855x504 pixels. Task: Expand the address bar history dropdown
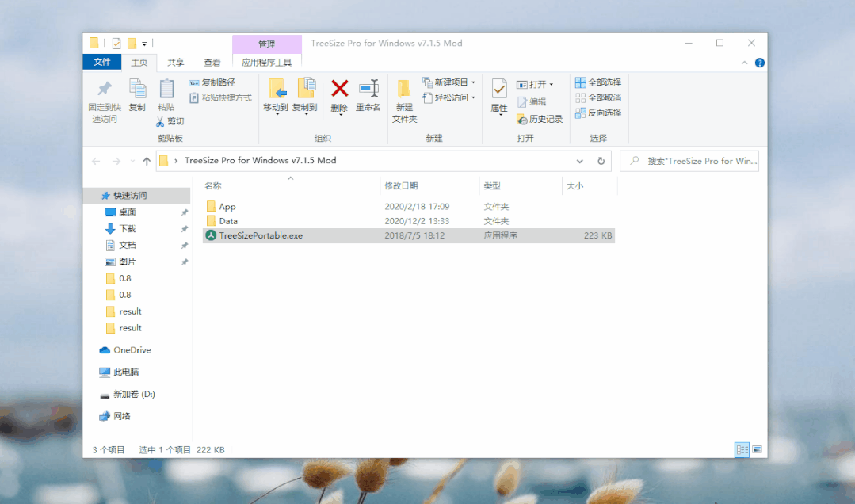(x=579, y=162)
